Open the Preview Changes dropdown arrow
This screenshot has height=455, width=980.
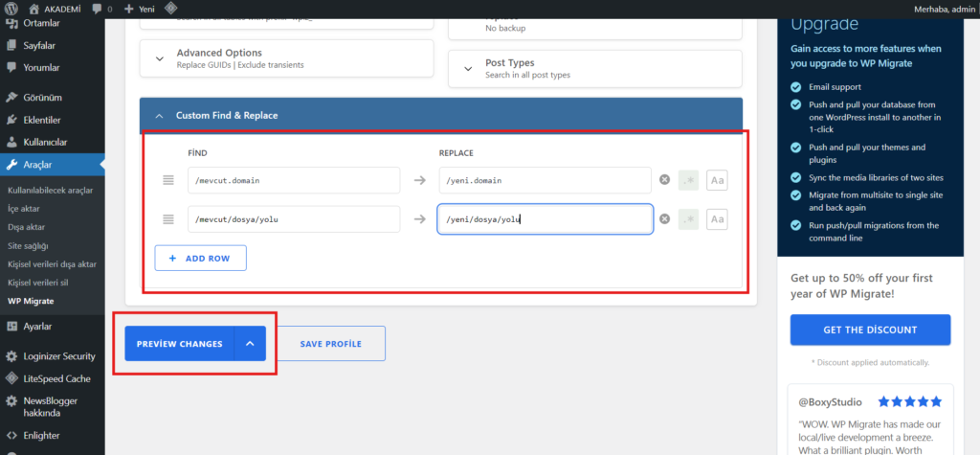(250, 344)
